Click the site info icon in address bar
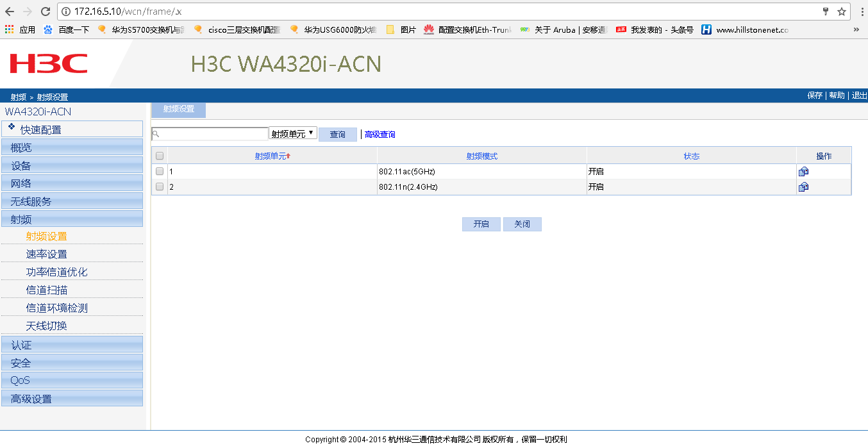This screenshot has width=868, height=448. (67, 12)
